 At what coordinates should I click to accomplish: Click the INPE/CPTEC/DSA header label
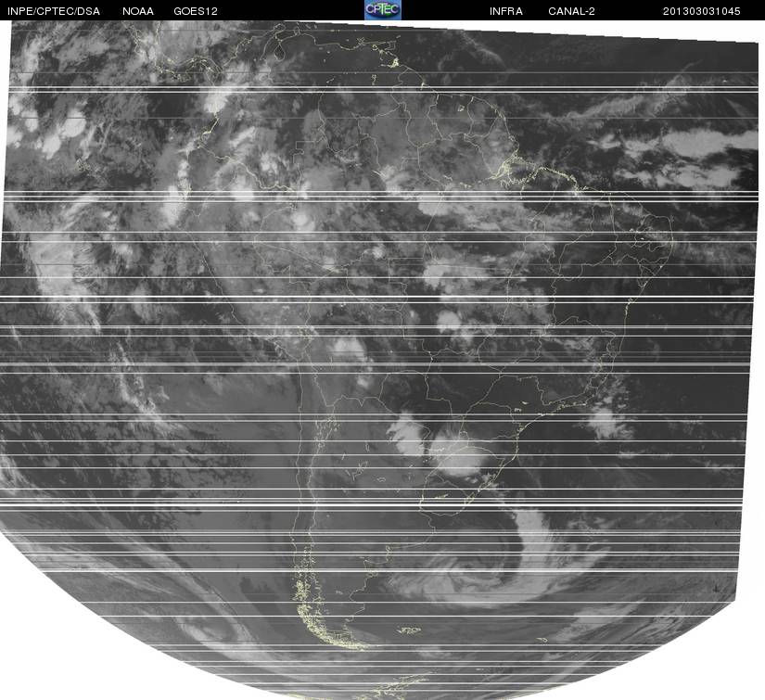point(54,11)
